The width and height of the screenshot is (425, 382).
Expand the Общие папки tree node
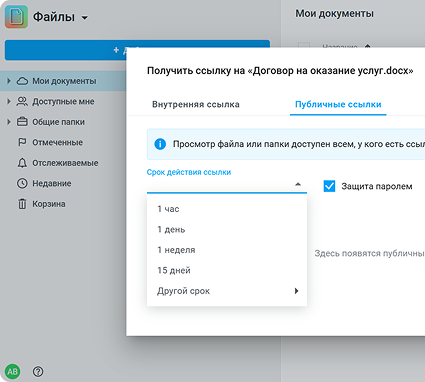pyautogui.click(x=9, y=122)
